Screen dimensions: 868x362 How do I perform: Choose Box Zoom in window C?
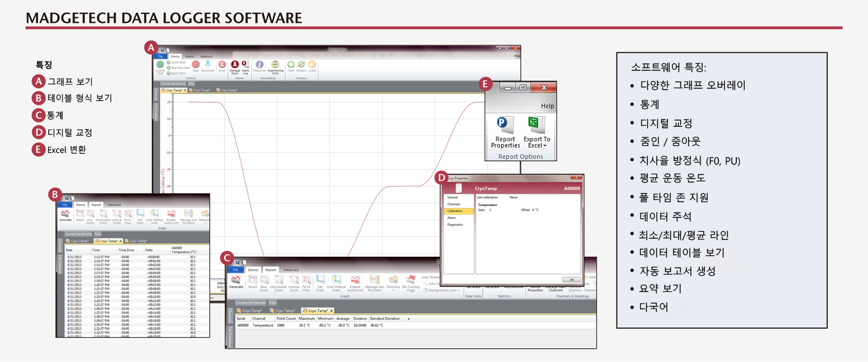[x=264, y=283]
